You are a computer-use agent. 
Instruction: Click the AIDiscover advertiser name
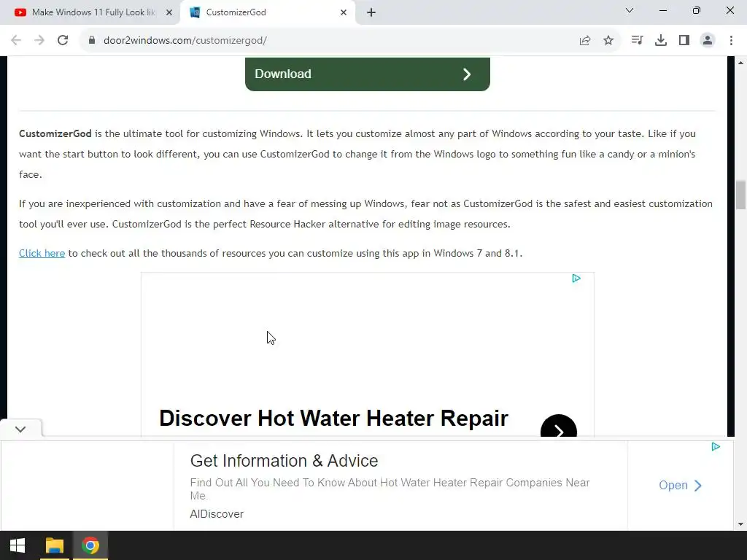tap(217, 514)
